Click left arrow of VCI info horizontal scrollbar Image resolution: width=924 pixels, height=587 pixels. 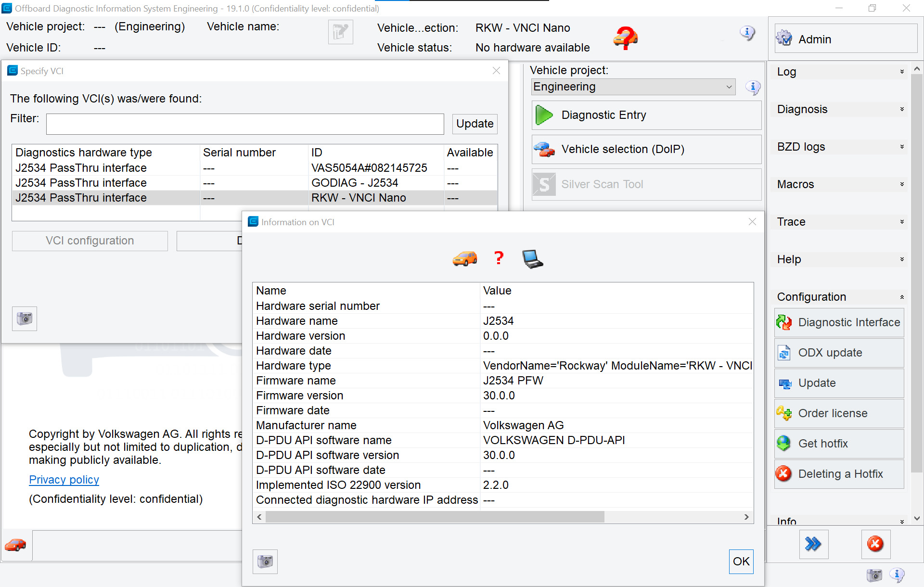(x=259, y=517)
